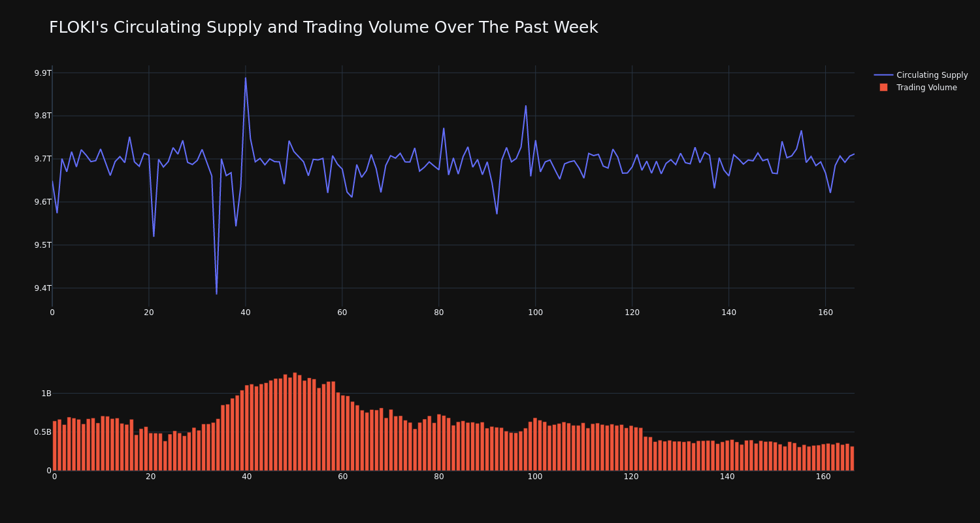This screenshot has width=980, height=523.
Task: Click the lowest dip of the supply line
Action: coord(216,294)
